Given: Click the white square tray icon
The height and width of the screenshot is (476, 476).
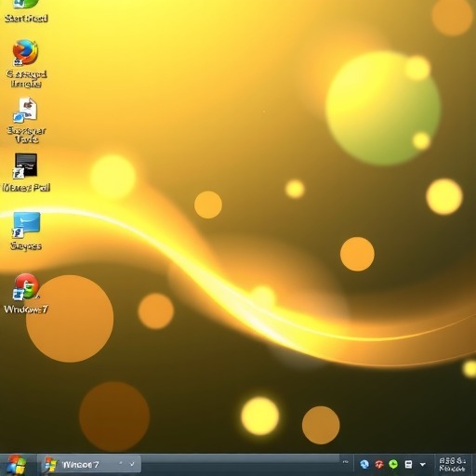Looking at the screenshot, I should tap(408, 464).
